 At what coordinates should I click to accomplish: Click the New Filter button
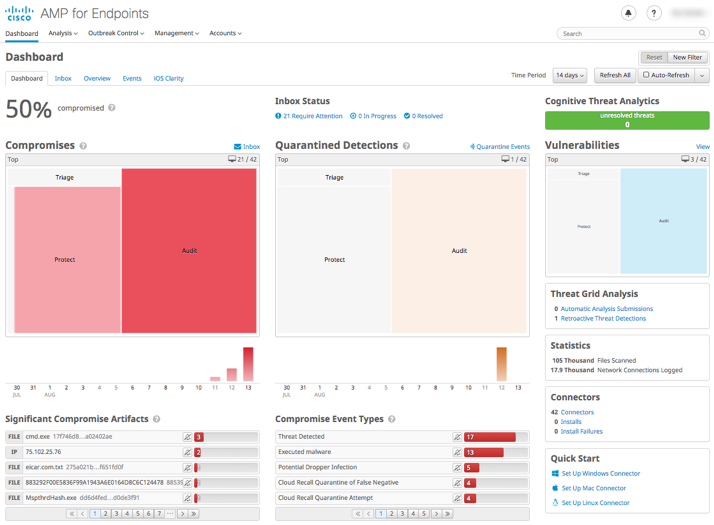point(687,57)
